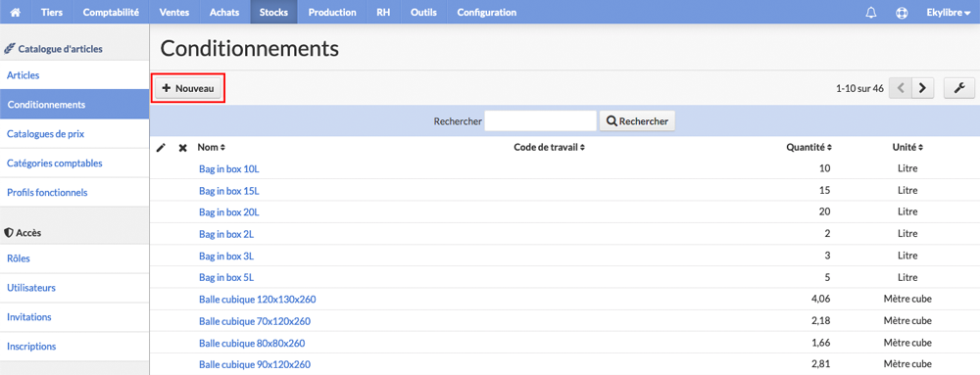
Task: Sort by Unité column
Action: coord(907,148)
